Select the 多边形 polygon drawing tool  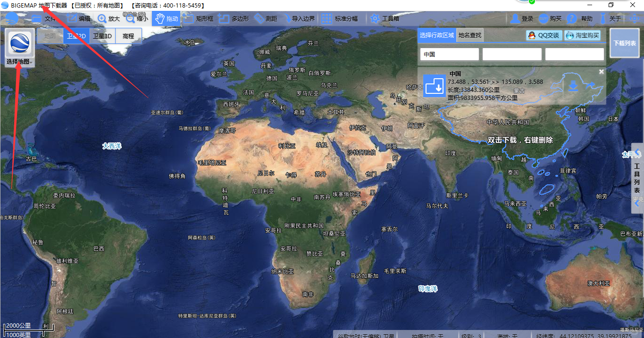224,19
